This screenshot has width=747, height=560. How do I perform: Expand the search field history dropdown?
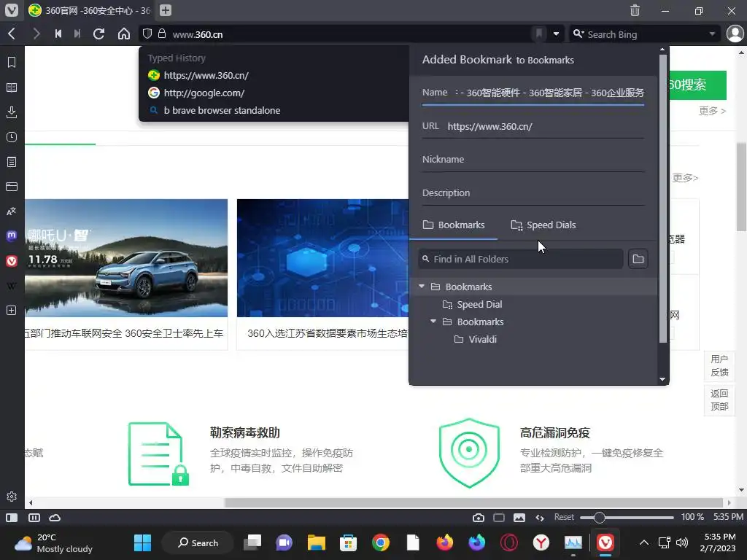point(712,34)
